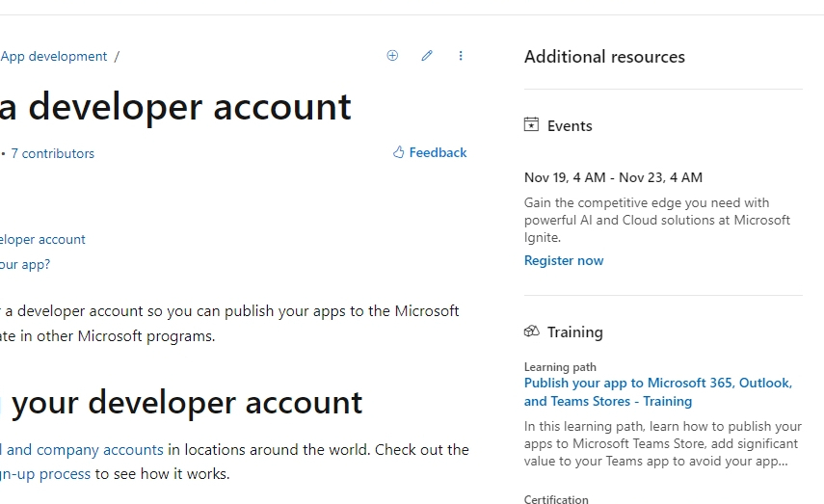Click the 'a developer account' page title
Screen dimensions: 824x504
[175, 107]
